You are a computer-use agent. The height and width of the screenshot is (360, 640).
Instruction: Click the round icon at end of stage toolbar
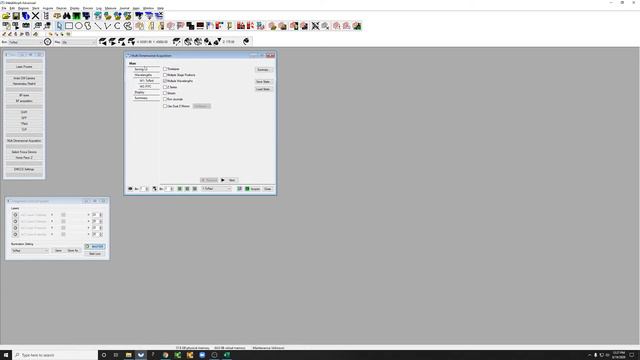tap(246, 42)
